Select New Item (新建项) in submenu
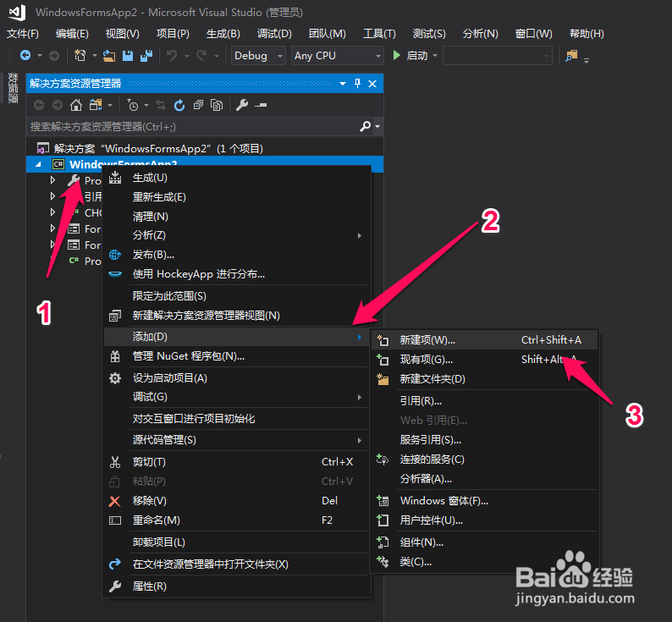The height and width of the screenshot is (622, 672). pyautogui.click(x=484, y=340)
